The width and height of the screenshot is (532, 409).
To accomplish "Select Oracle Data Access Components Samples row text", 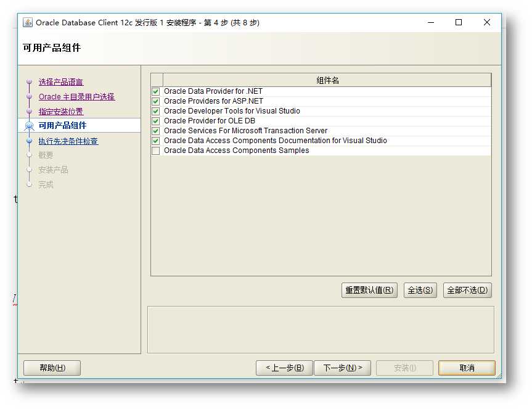I will coord(237,151).
